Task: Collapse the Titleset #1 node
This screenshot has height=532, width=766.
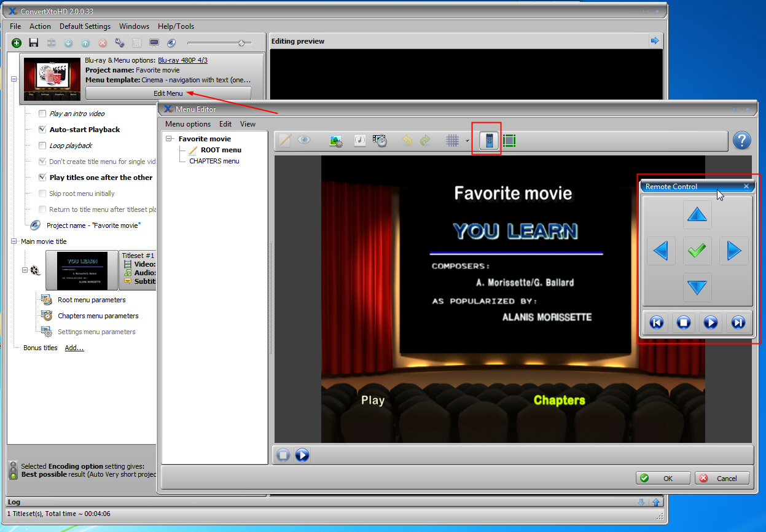Action: (x=25, y=270)
